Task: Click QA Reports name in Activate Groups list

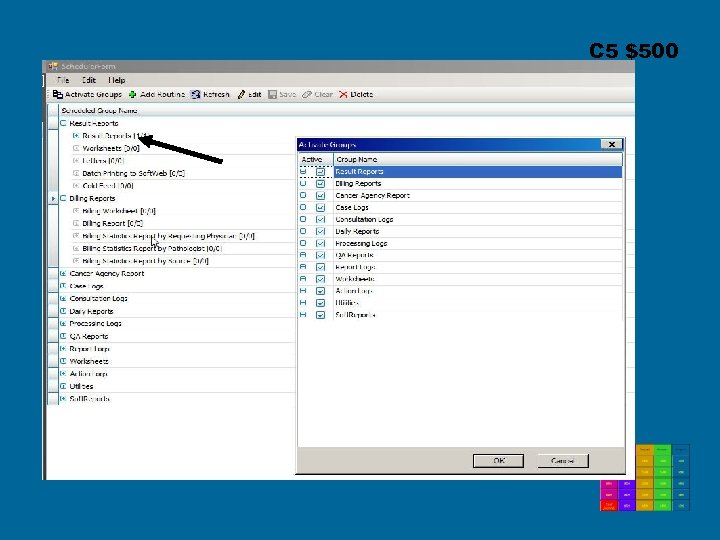Action: (354, 255)
